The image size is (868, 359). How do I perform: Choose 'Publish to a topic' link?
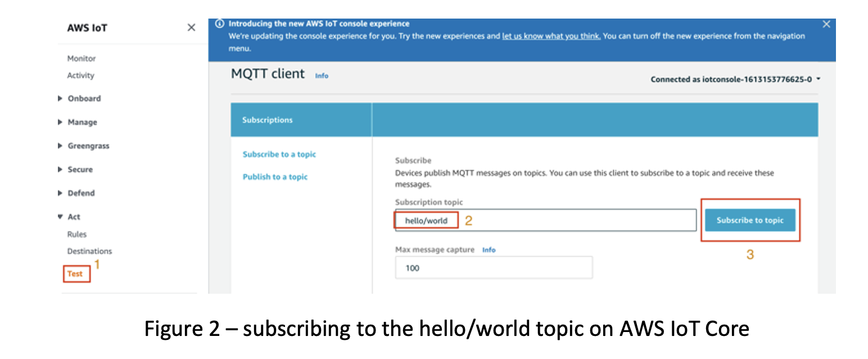(275, 177)
